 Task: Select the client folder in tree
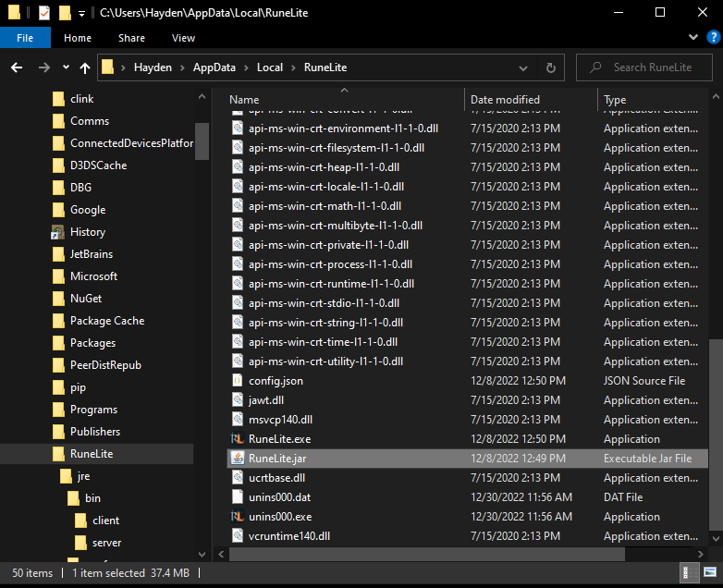[105, 521]
